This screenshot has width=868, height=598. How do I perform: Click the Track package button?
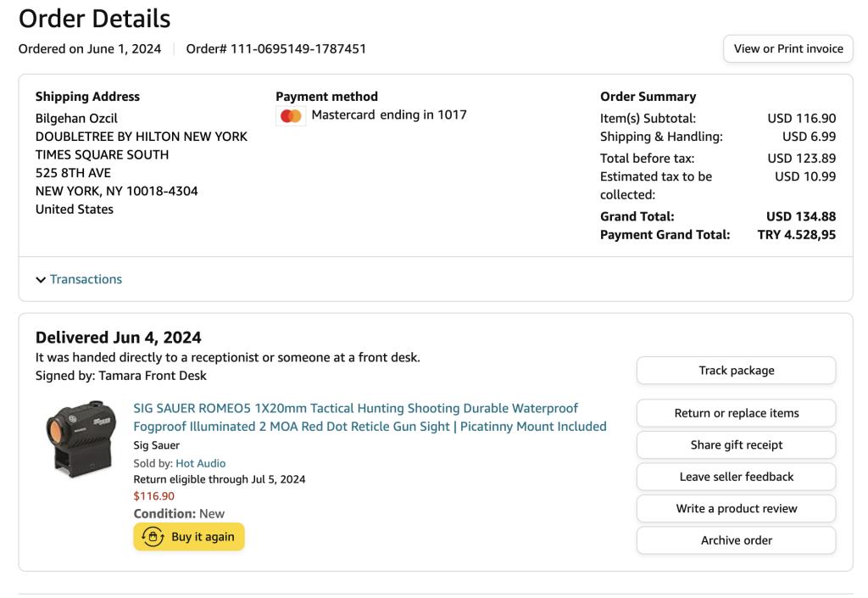tap(736, 371)
